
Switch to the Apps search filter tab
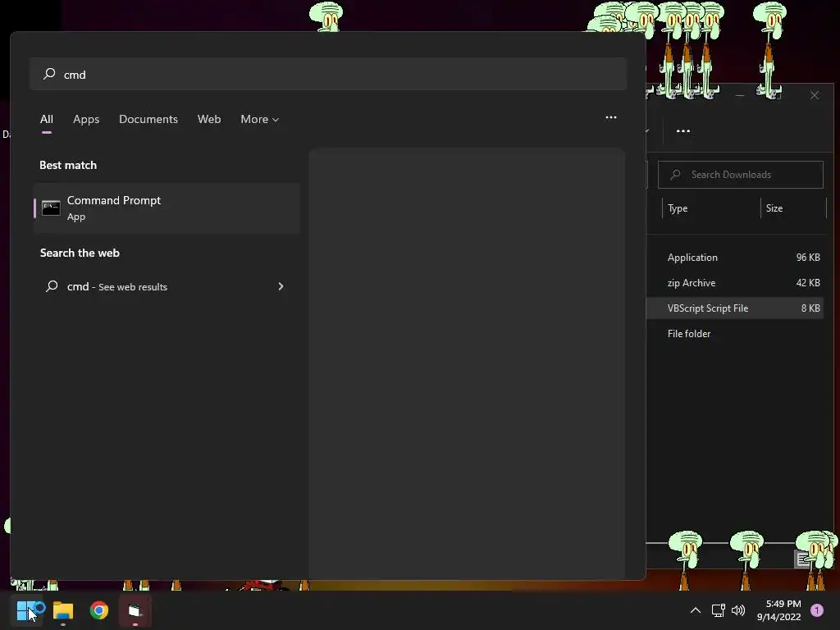pyautogui.click(x=86, y=119)
